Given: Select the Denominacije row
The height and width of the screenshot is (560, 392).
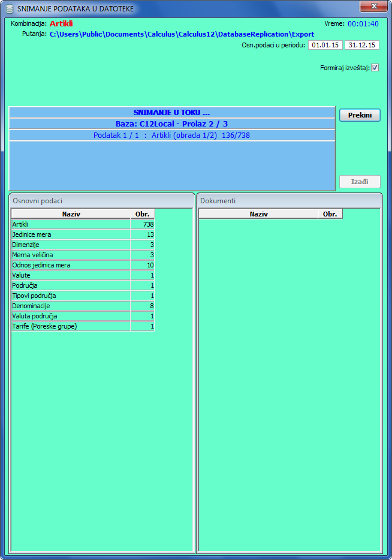Looking at the screenshot, I should point(71,306).
